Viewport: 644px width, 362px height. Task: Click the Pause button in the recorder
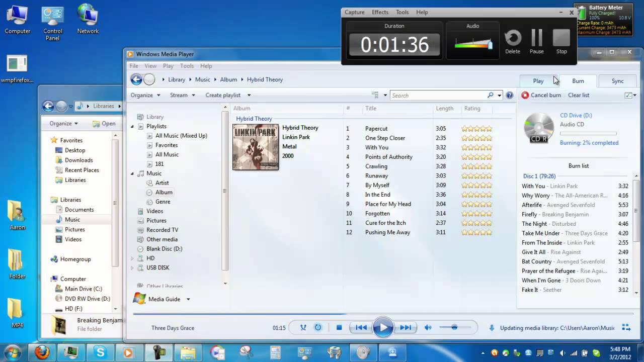537,41
